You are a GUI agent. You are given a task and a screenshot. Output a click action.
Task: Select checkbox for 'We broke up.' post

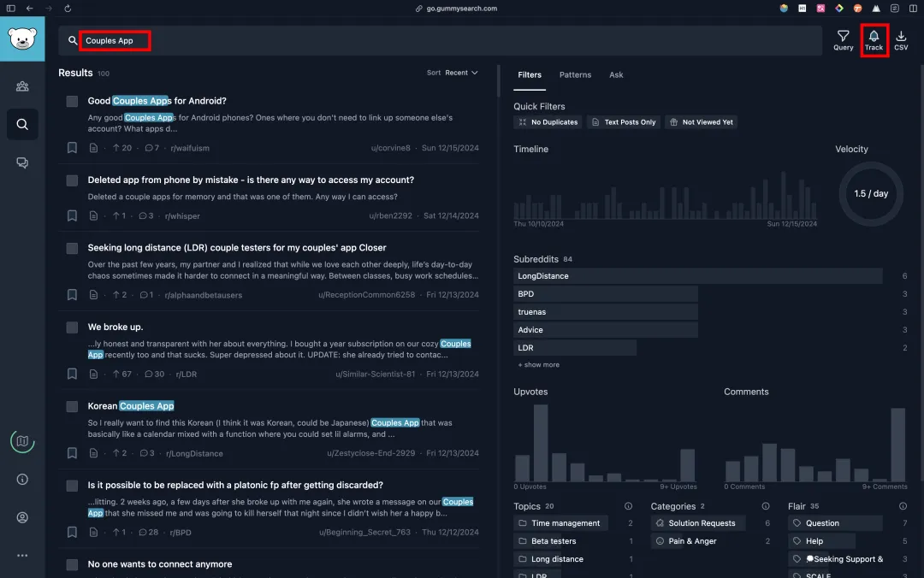(72, 327)
